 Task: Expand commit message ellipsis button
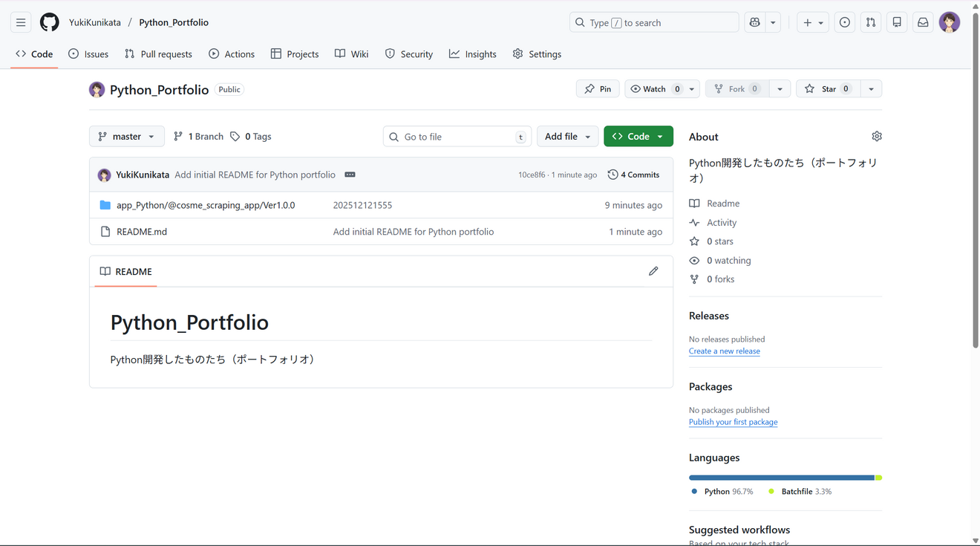coord(350,175)
